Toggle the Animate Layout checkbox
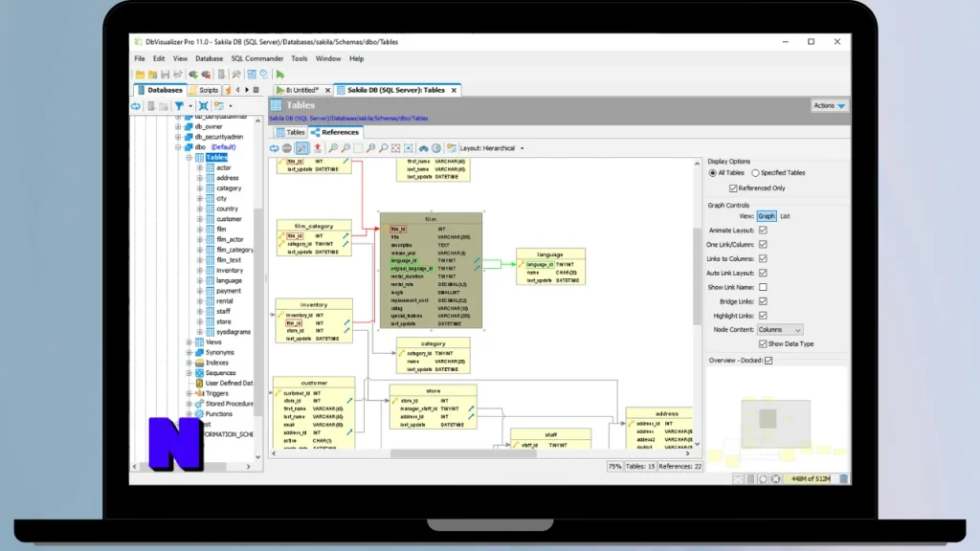This screenshot has width=980, height=551. (763, 231)
